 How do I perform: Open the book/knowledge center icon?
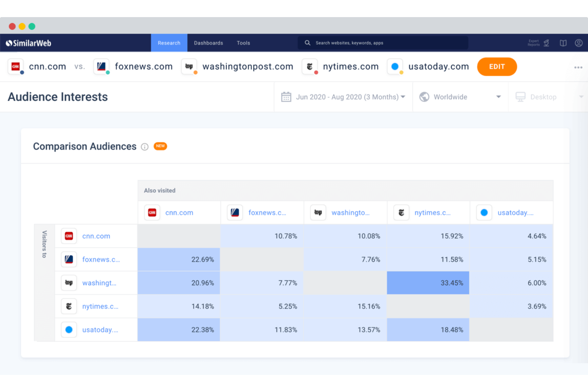pos(563,43)
